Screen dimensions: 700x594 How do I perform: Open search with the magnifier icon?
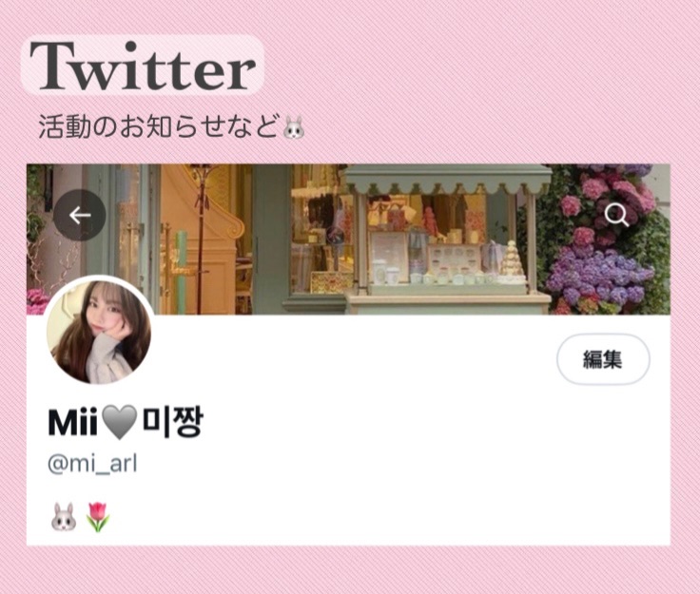[616, 216]
